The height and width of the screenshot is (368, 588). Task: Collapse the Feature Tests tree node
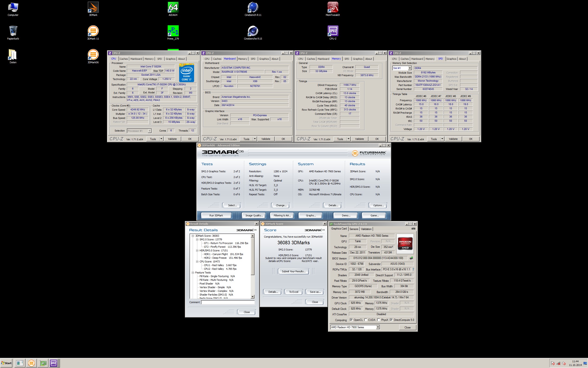(193, 273)
